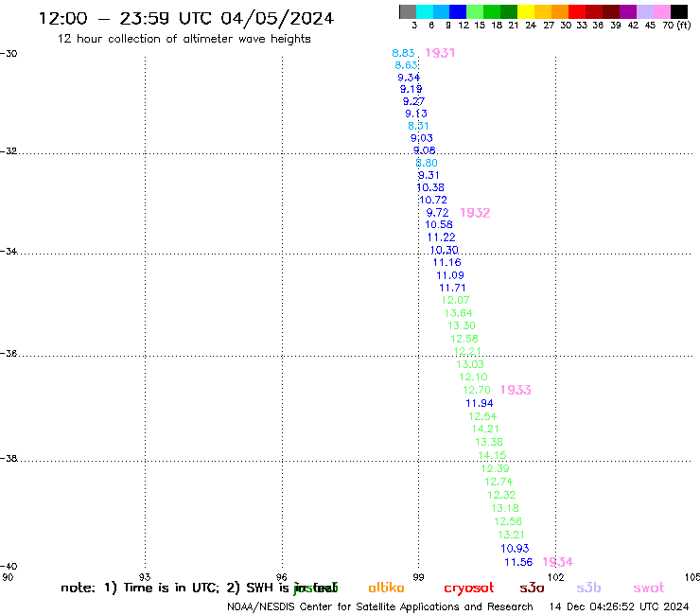
Task: Click the longitude axis label 96
Action: click(x=282, y=577)
